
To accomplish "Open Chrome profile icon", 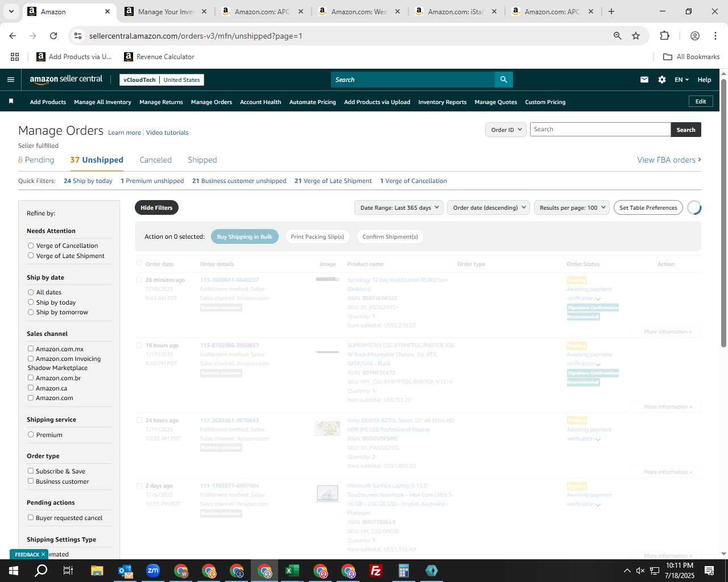I will pos(695,36).
